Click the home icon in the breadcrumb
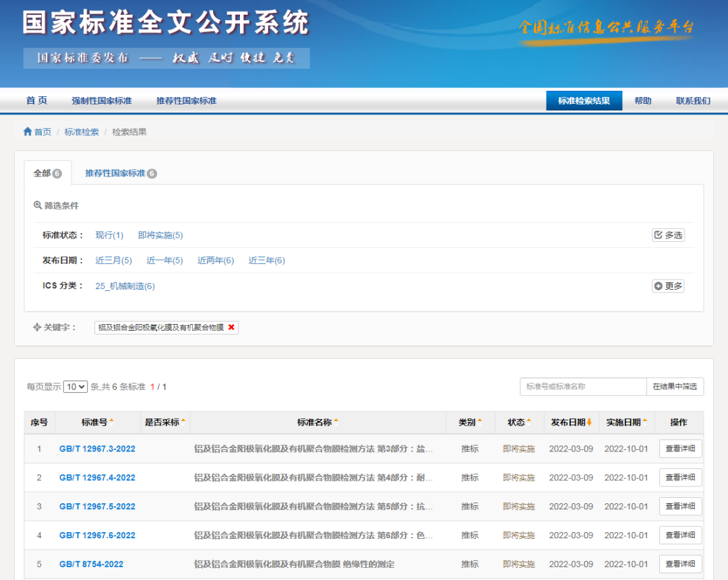 (x=26, y=131)
